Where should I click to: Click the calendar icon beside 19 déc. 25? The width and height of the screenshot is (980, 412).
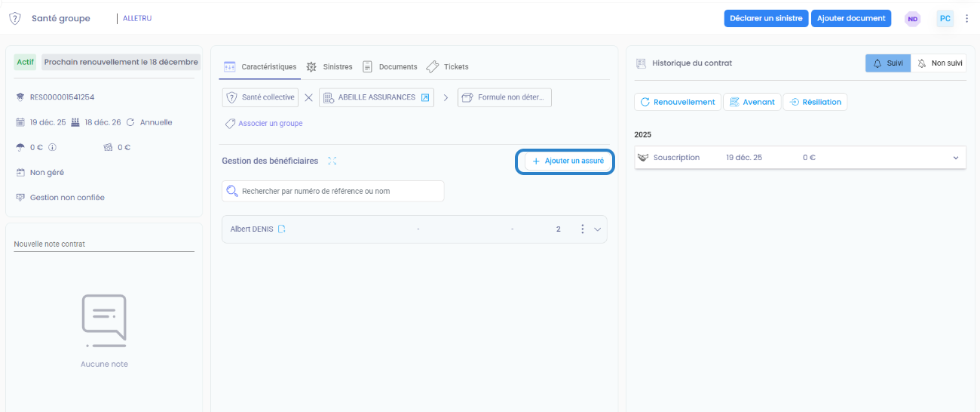(x=20, y=122)
